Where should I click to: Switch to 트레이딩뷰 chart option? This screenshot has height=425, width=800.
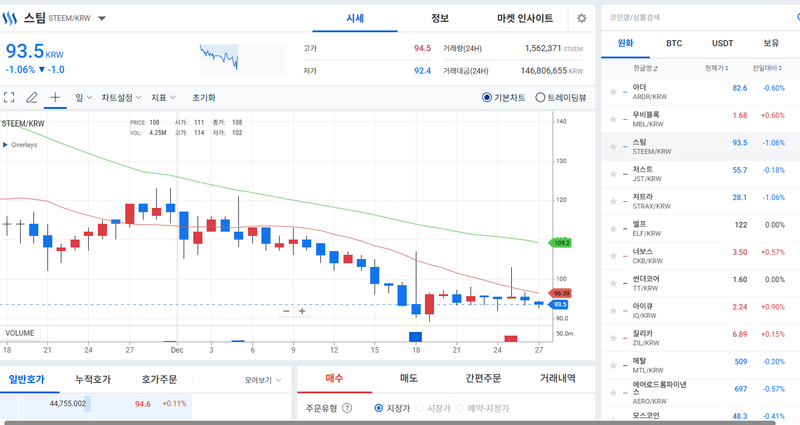pos(541,98)
